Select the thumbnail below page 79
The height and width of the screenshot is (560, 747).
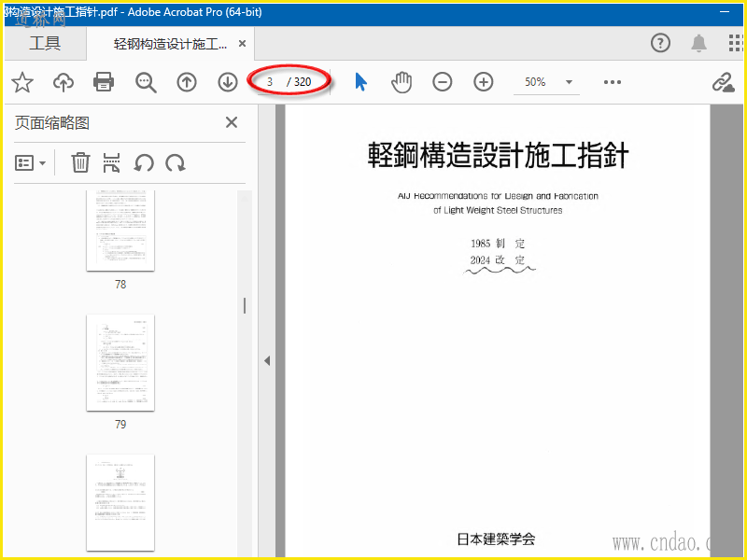[120, 502]
